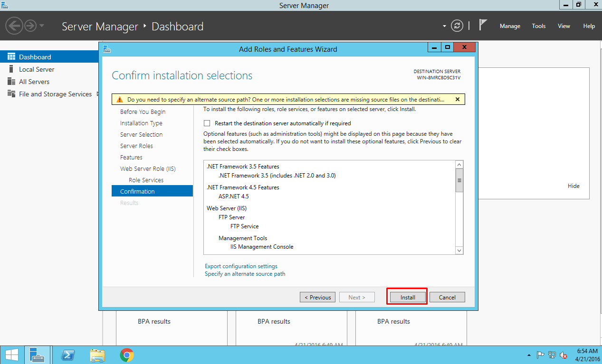Screen dimensions: 602x364
Task: Go to Server Roles step
Action: 136,146
